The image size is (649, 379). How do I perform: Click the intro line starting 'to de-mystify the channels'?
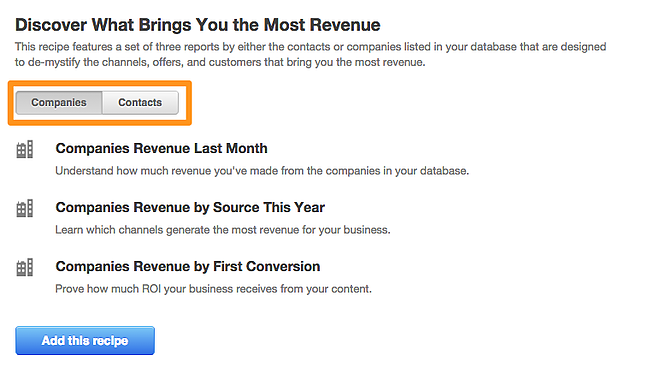220,62
